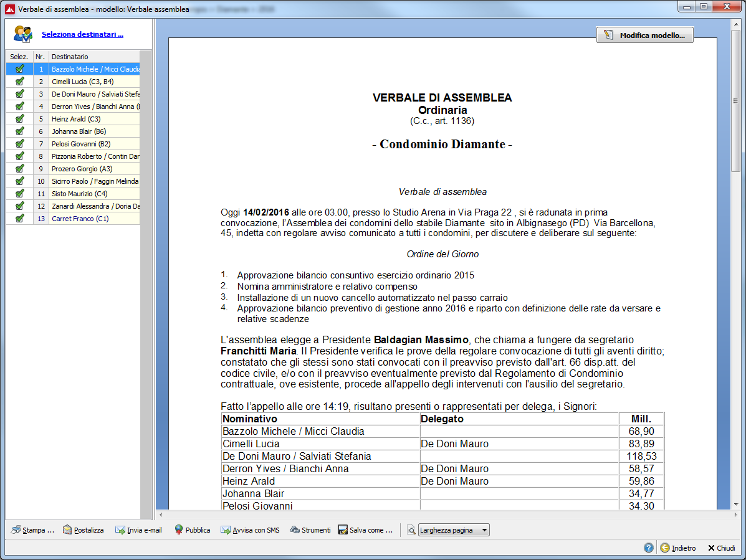Viewport: 746px width, 560px height.
Task: Click the Chiudi X icon
Action: click(711, 548)
